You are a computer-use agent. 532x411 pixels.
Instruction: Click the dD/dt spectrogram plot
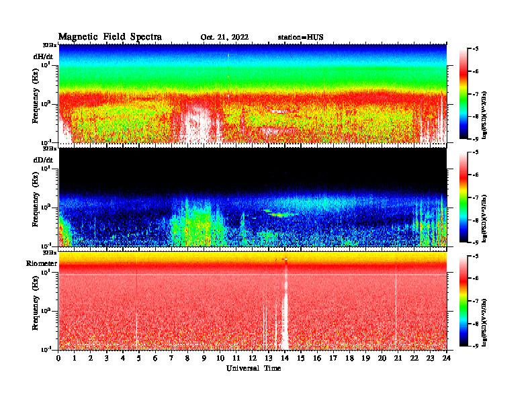coord(253,197)
